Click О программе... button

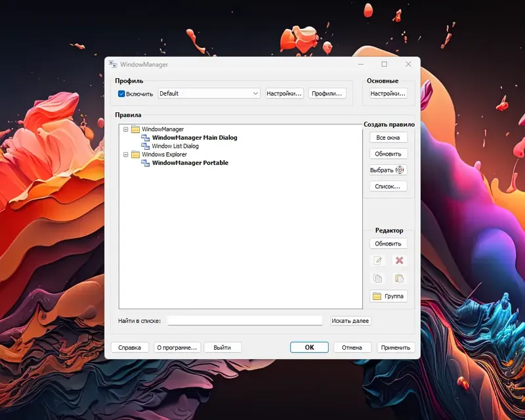click(177, 347)
